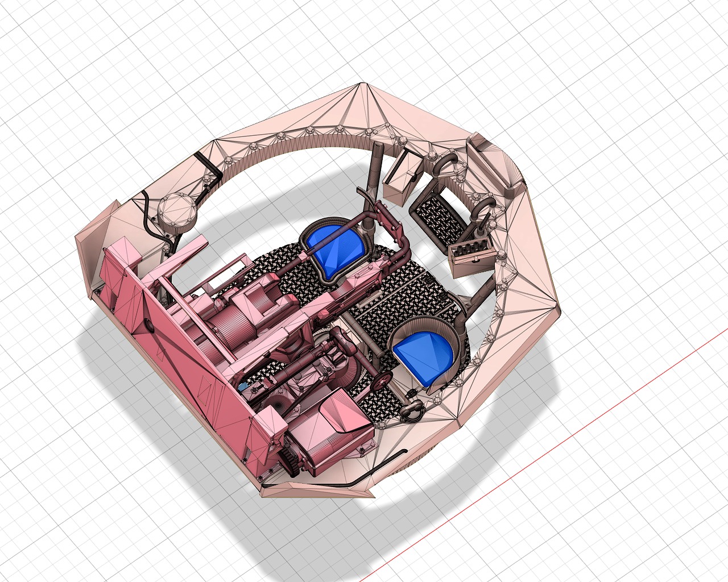Click the shackle hook below the lower seat

413,408
